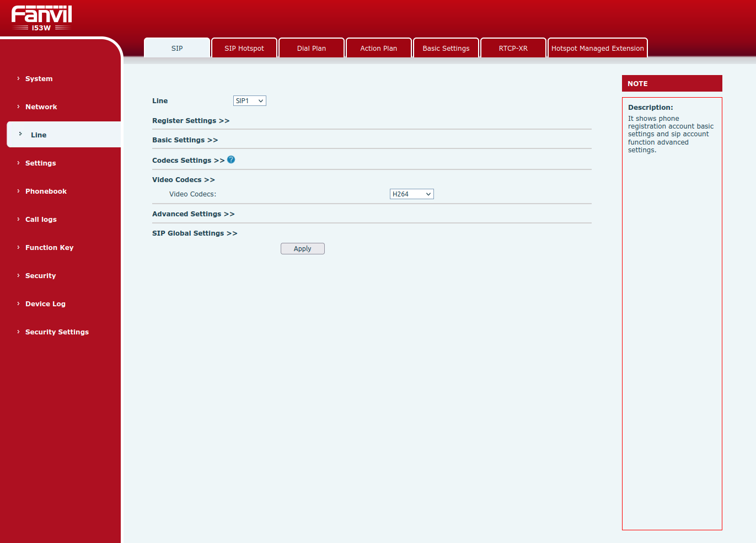Click the note text about registration account
The width and height of the screenshot is (756, 543).
[x=671, y=134]
